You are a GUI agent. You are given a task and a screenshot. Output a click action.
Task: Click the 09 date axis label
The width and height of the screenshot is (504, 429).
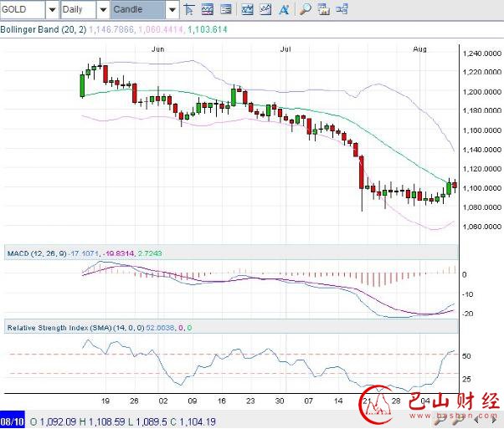(193, 401)
